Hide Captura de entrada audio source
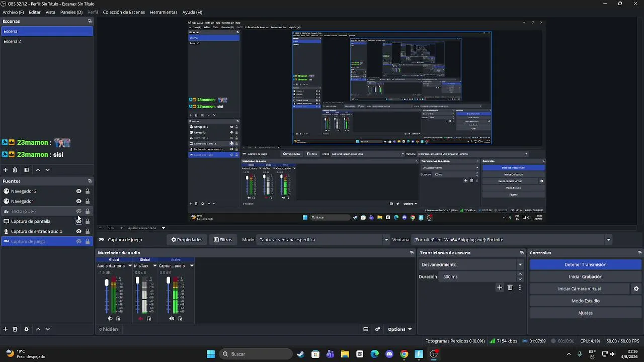 point(79,231)
